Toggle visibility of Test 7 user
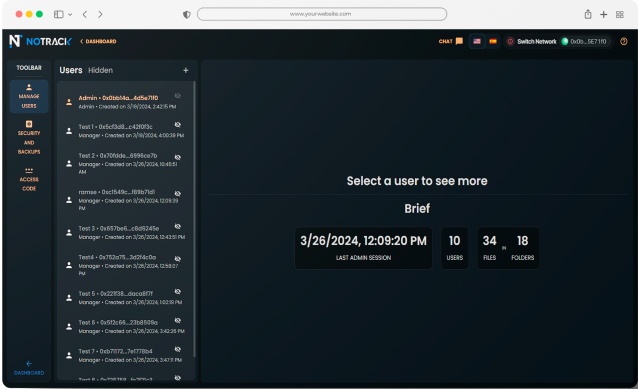This screenshot has width=638, height=389. tap(178, 349)
